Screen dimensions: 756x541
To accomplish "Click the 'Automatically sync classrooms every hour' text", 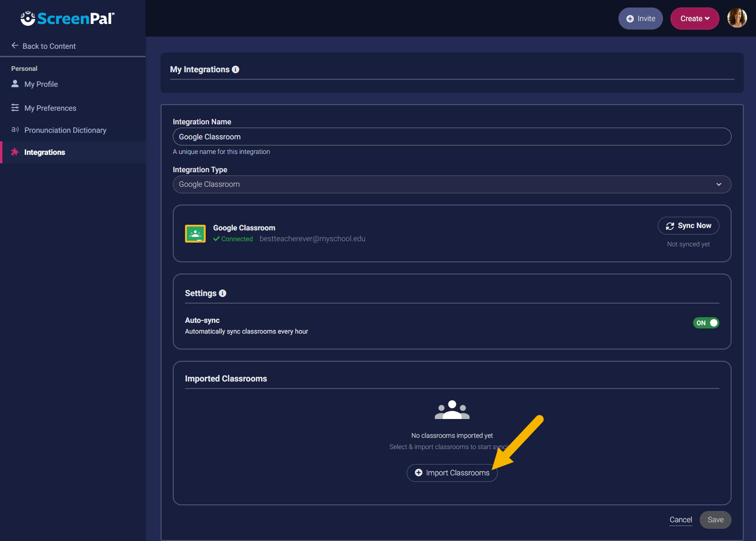I will pyautogui.click(x=247, y=331).
